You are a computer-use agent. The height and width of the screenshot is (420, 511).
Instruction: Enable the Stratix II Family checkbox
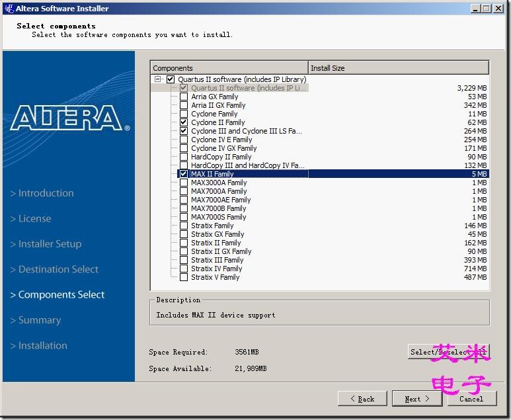[x=184, y=243]
